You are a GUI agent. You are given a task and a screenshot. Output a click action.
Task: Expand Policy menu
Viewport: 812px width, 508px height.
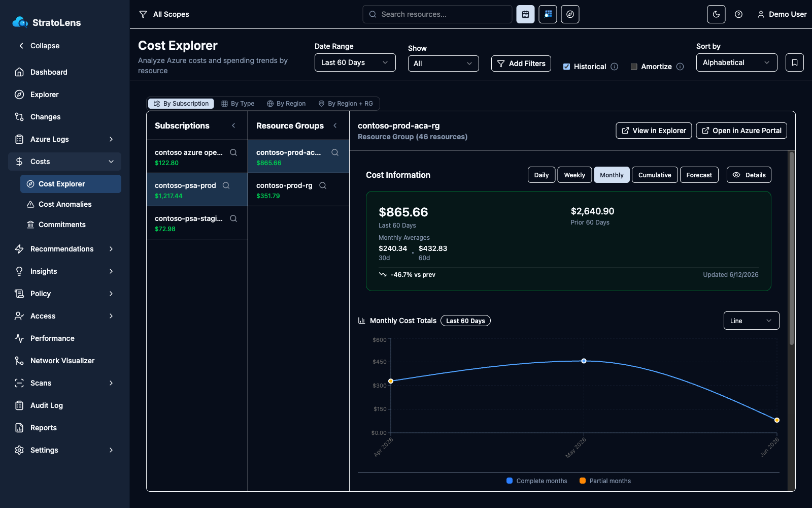[x=64, y=294]
